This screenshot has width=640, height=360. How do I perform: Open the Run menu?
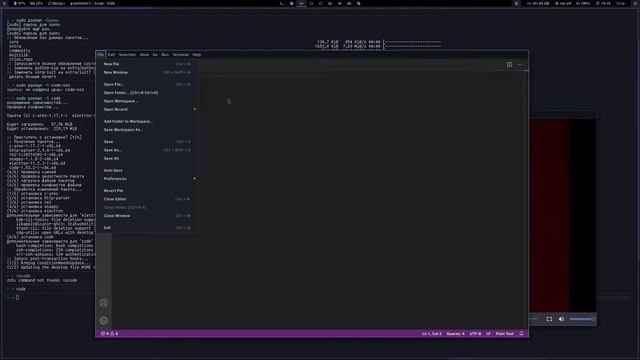tap(165, 55)
